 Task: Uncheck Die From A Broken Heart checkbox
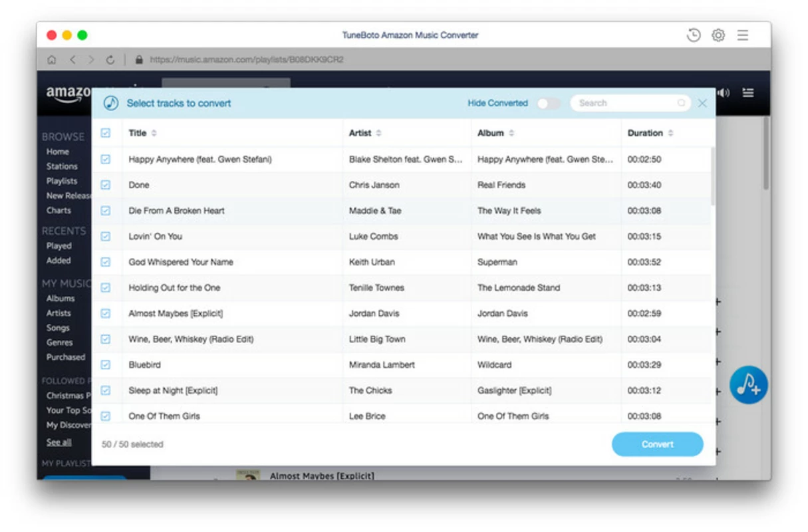coord(106,211)
